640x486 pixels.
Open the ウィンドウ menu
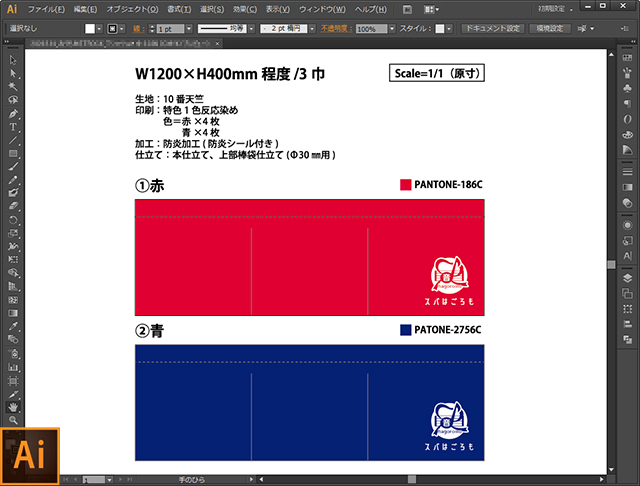[322, 9]
